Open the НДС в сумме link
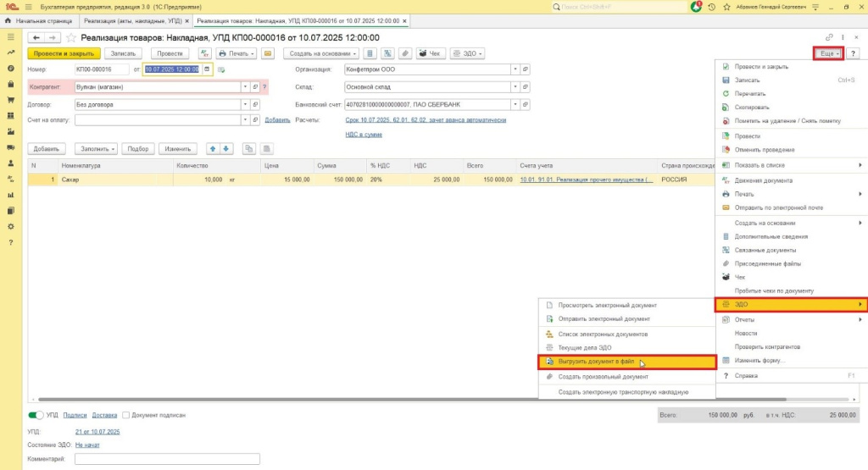868x470 pixels. point(362,134)
